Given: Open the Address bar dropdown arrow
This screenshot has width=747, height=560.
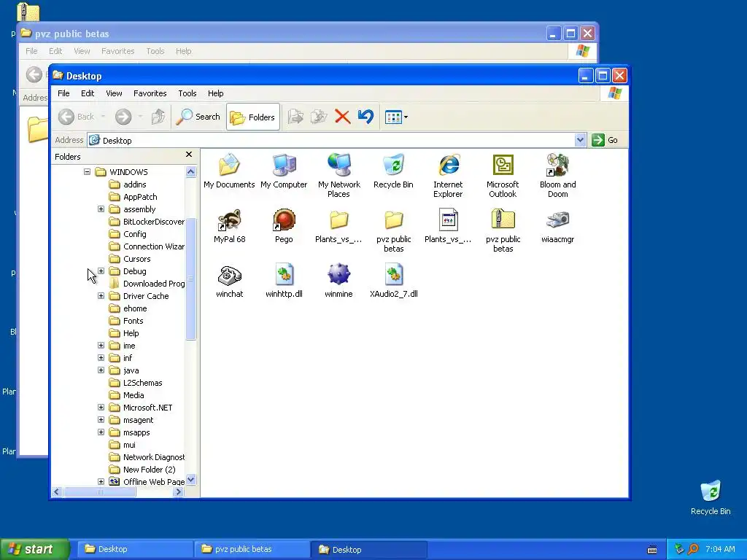Looking at the screenshot, I should (x=580, y=140).
